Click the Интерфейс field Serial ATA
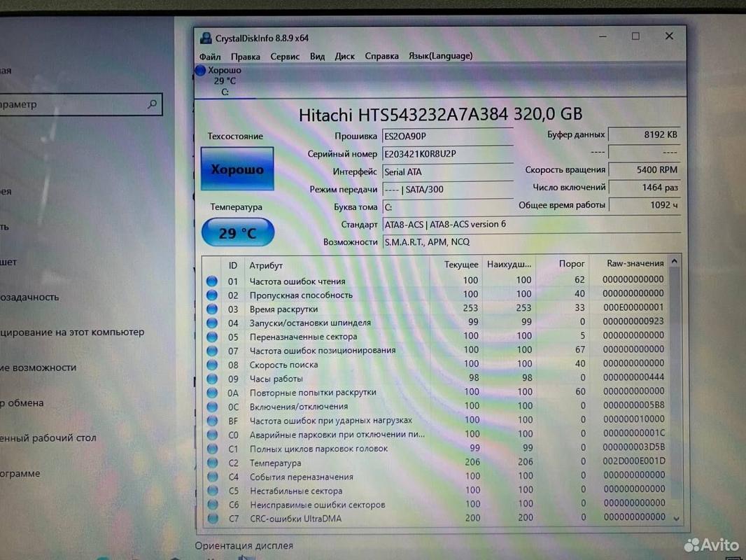 (448, 171)
